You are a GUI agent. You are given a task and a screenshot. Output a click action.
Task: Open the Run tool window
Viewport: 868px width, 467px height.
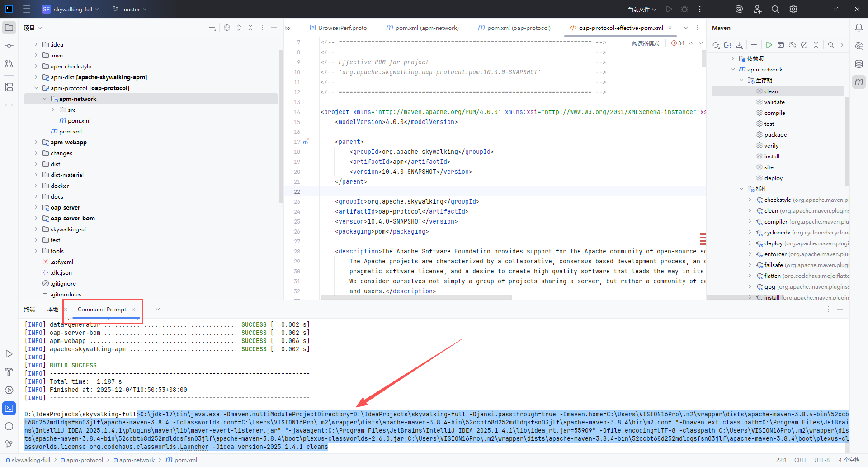click(x=9, y=354)
